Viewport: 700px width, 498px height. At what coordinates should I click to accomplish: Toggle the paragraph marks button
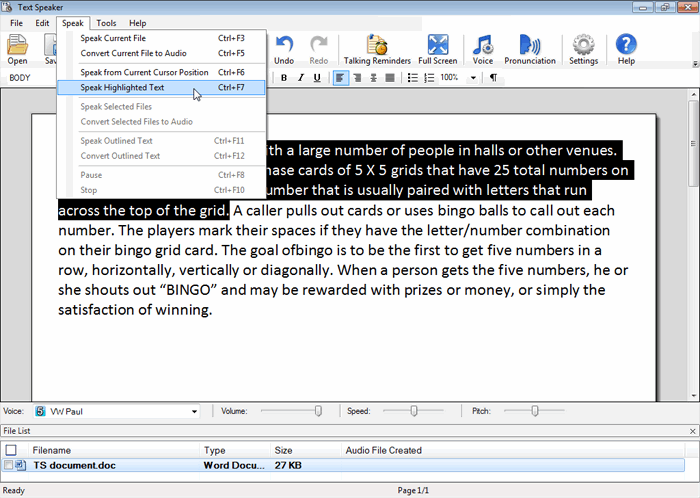493,77
